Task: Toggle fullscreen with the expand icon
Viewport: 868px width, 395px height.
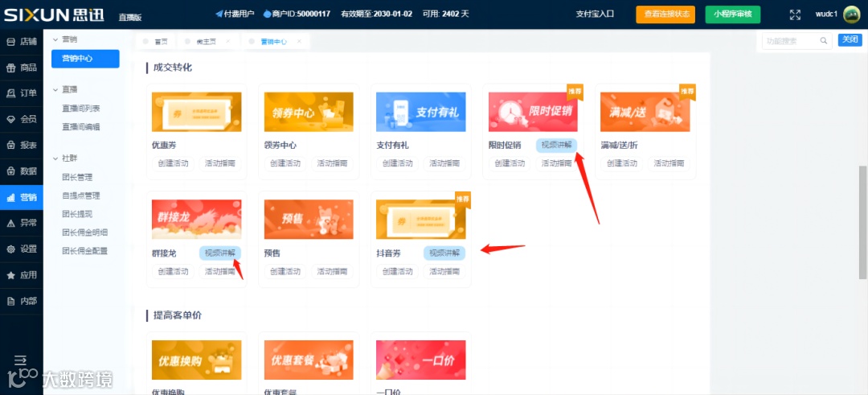Action: [795, 15]
